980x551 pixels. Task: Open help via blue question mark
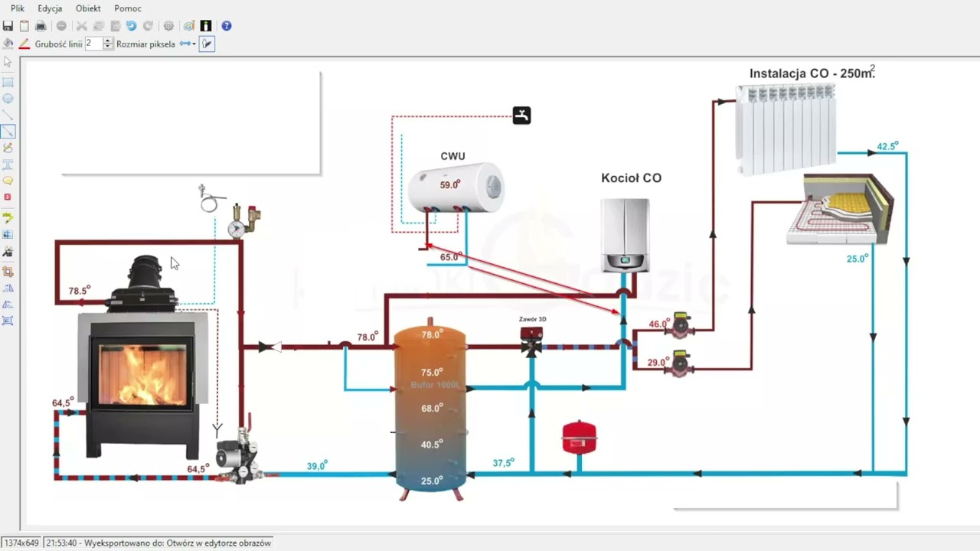pyautogui.click(x=227, y=26)
